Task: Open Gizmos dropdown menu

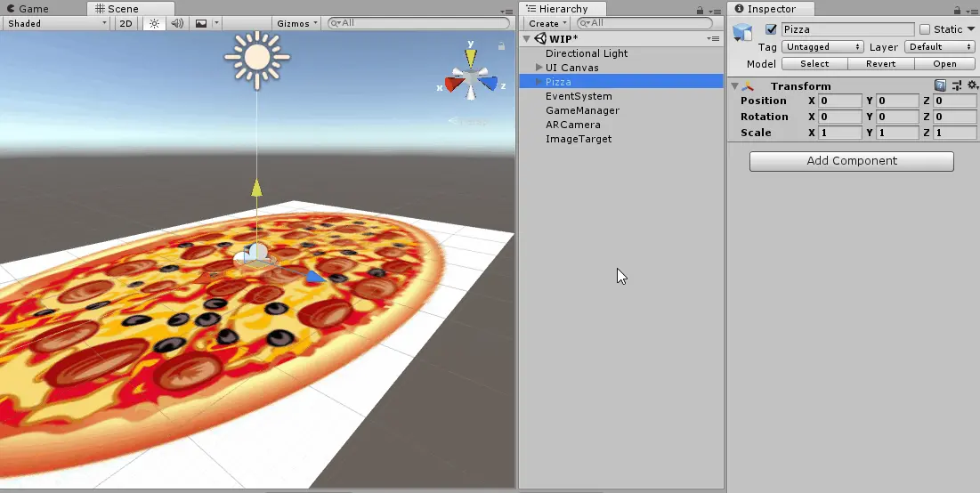Action: pos(297,23)
